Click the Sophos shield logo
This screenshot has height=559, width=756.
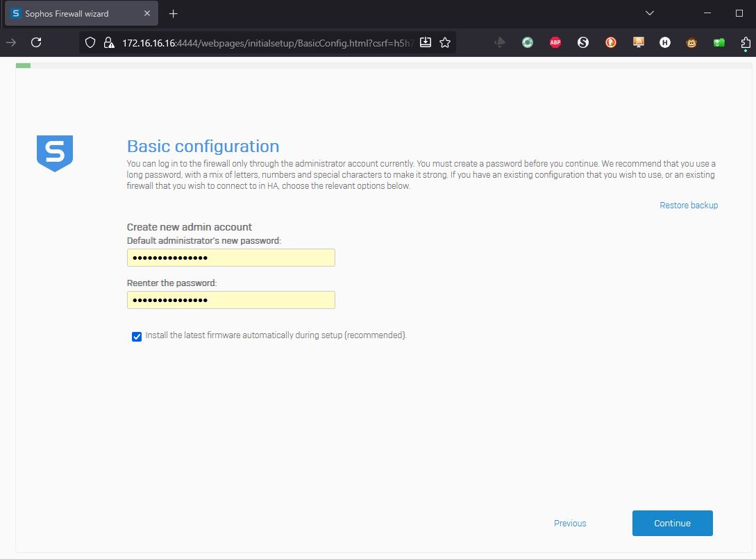55,153
